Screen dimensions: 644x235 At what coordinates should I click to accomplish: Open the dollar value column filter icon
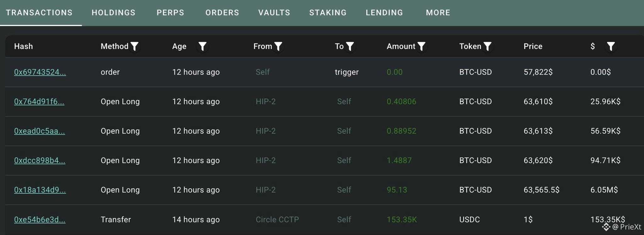pyautogui.click(x=611, y=46)
